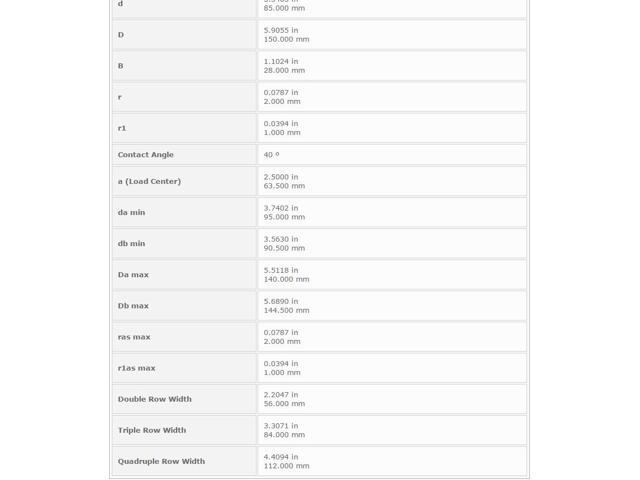The image size is (640, 480).
Task: Select the 28.000 mm value cell
Action: 392,66
